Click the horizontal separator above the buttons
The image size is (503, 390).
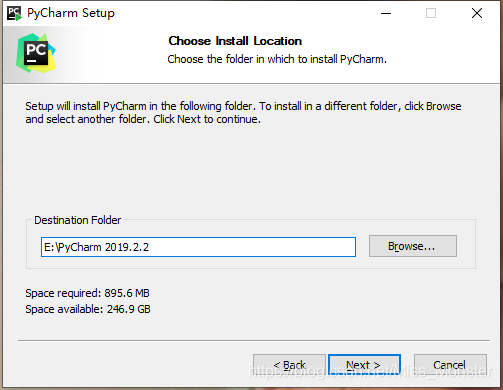(254, 341)
